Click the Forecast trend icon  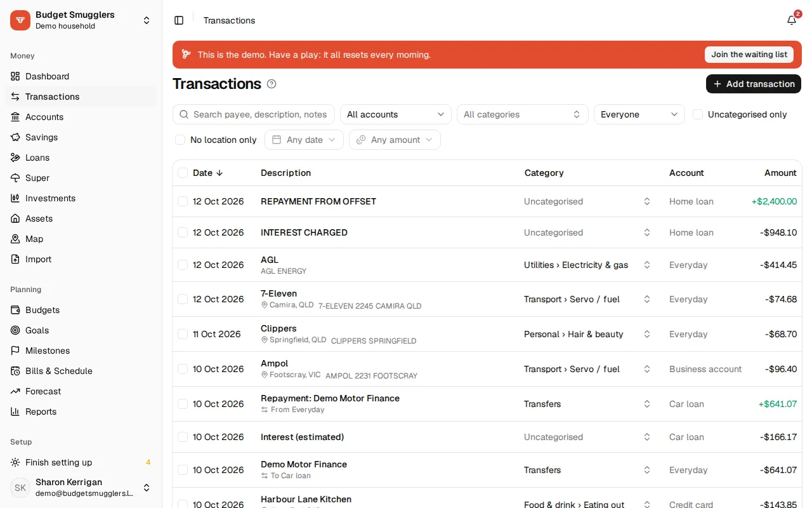coord(15,391)
